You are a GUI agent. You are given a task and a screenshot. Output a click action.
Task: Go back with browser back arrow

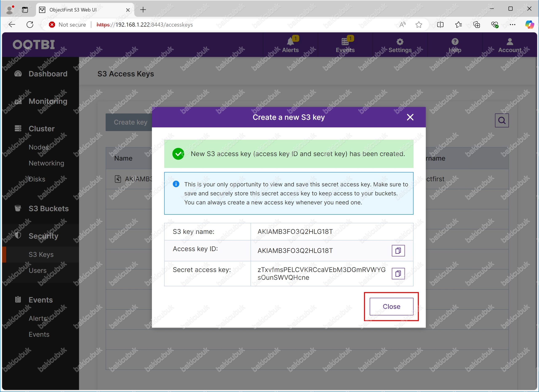click(12, 24)
